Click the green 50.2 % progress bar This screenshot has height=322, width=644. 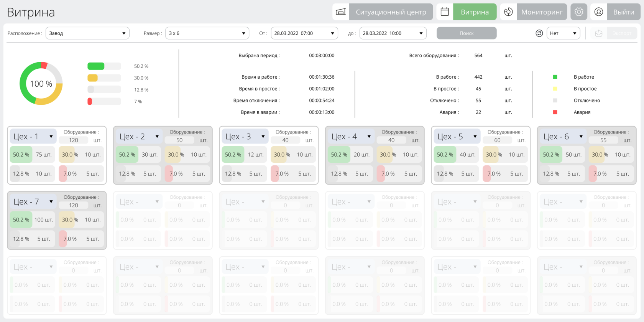click(104, 66)
